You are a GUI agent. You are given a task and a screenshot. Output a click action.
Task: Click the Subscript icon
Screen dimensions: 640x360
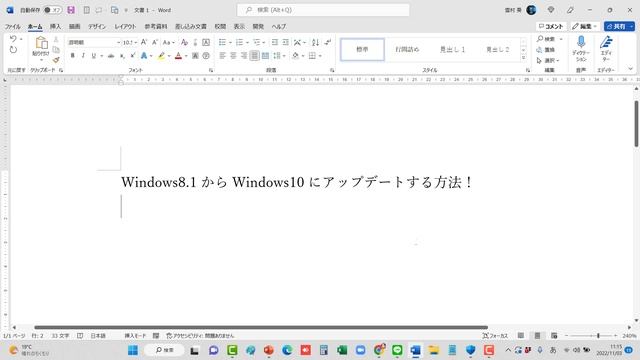[x=122, y=56]
